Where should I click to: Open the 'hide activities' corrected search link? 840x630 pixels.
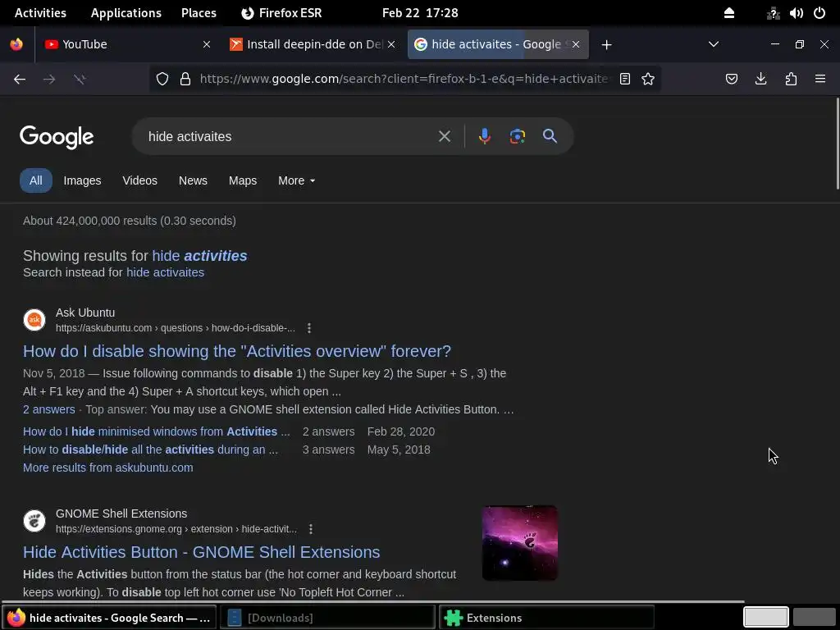click(200, 256)
